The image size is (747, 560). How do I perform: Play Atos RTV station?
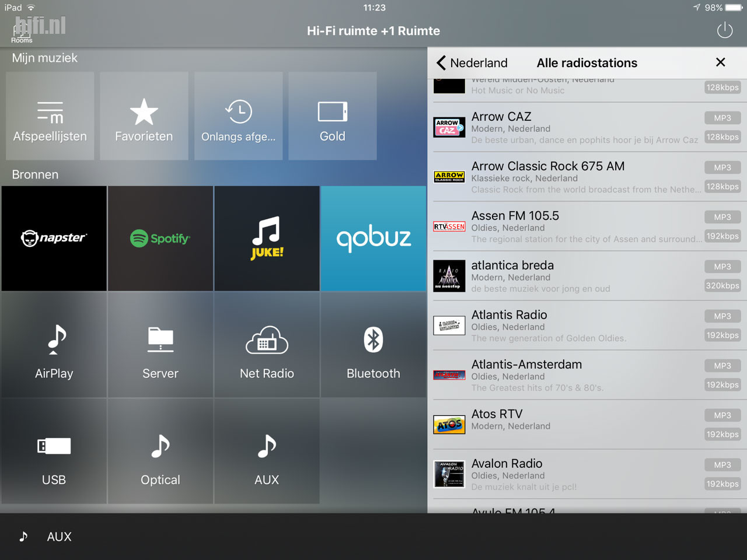(587, 425)
